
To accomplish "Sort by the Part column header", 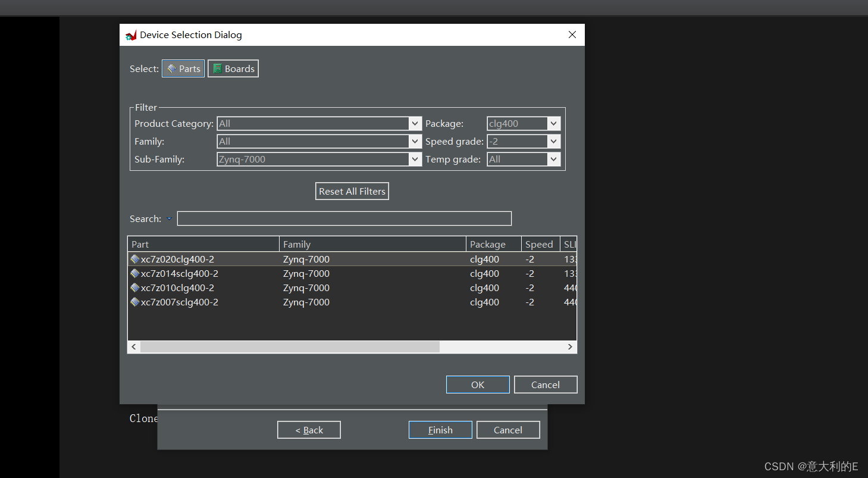I will (x=203, y=244).
